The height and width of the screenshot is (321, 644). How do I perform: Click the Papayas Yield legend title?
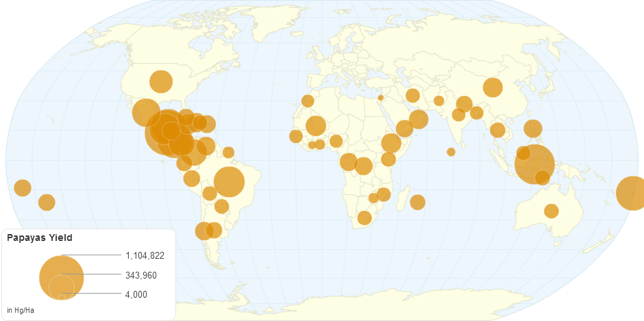tap(40, 237)
